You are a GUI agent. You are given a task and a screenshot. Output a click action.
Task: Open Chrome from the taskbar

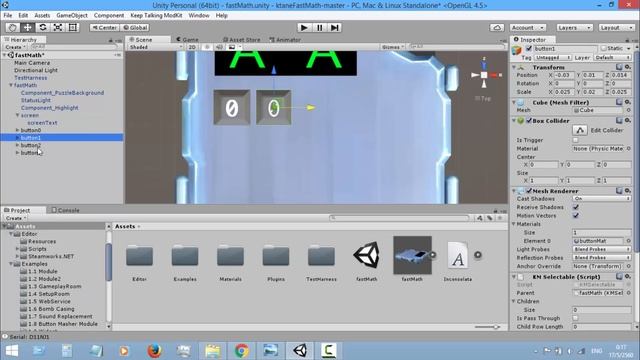242,350
